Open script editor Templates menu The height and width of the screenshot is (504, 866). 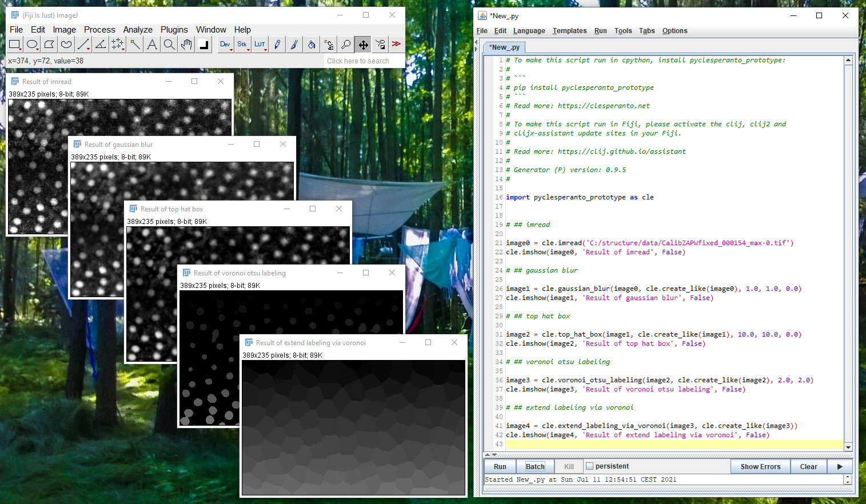(x=570, y=31)
